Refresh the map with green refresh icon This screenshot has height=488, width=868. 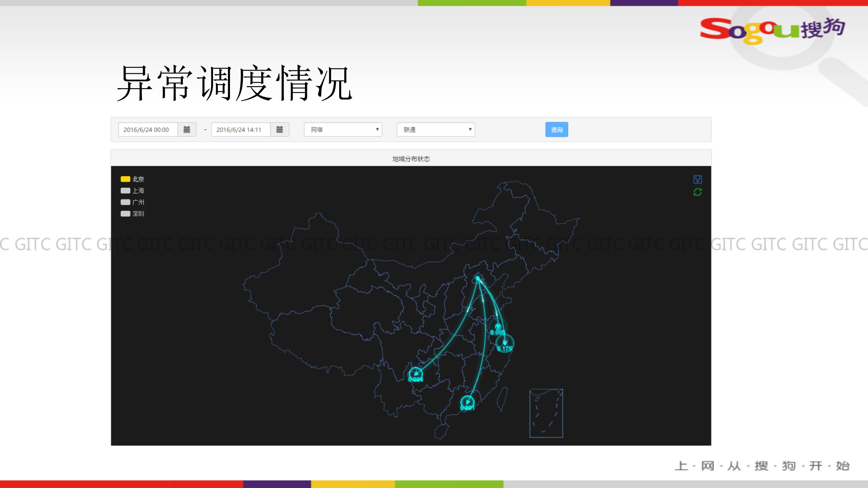[x=697, y=192]
